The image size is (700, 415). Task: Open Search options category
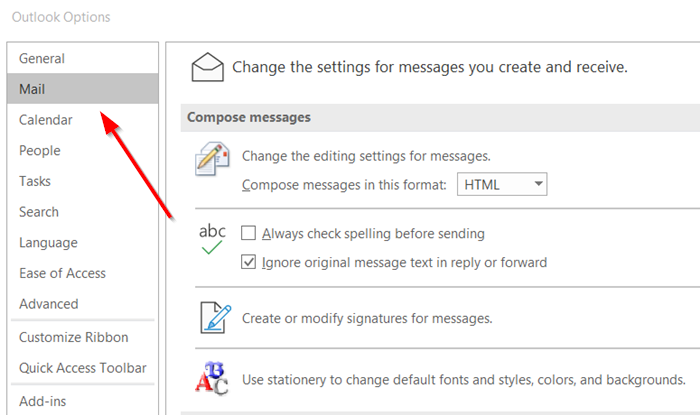pos(39,212)
